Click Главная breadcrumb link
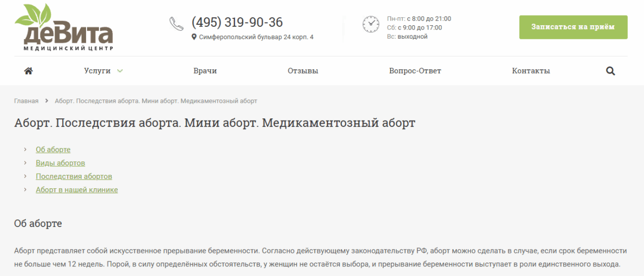This screenshot has width=644, height=276. tap(26, 101)
